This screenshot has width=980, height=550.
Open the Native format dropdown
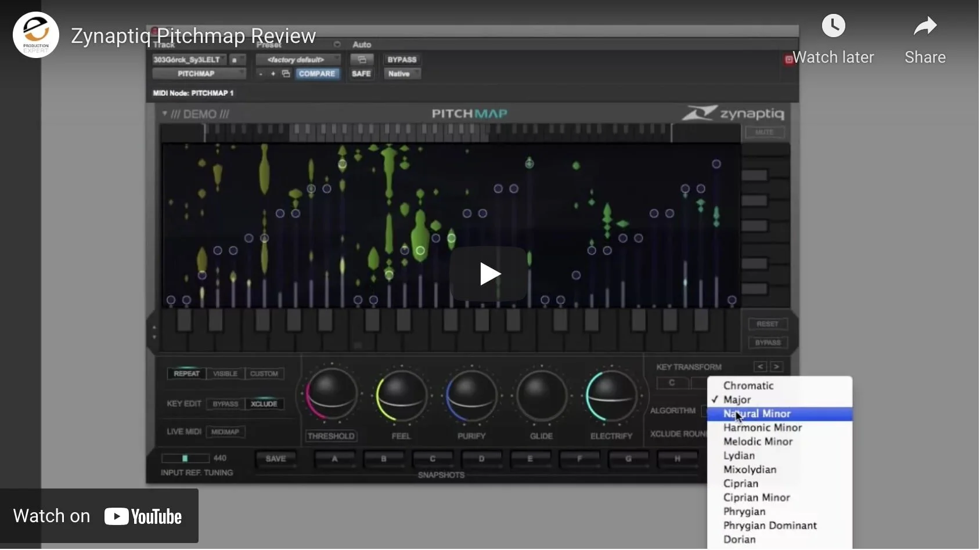[402, 74]
